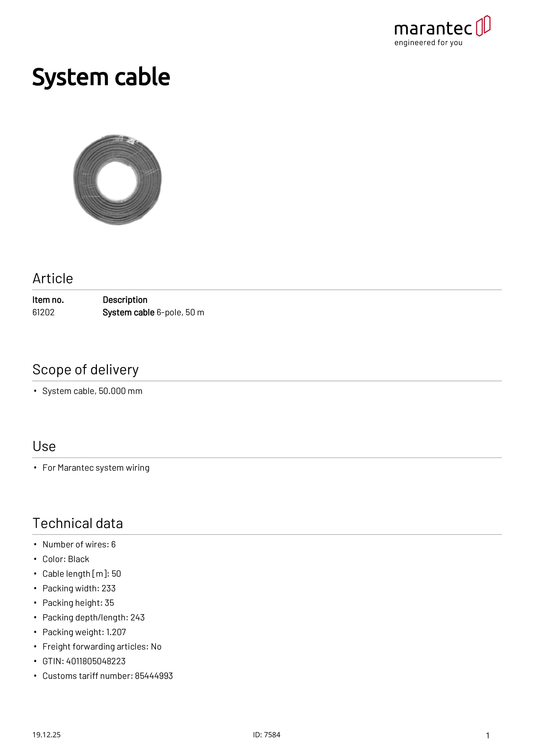This screenshot has width=534, height=756.
Task: Click the document ID 7584 footer
Action: (267, 735)
